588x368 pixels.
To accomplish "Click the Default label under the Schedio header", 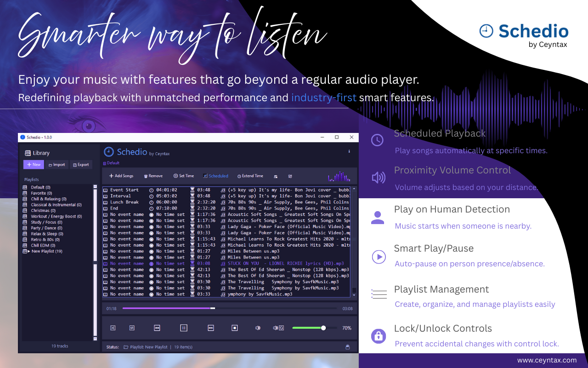I will [113, 163].
